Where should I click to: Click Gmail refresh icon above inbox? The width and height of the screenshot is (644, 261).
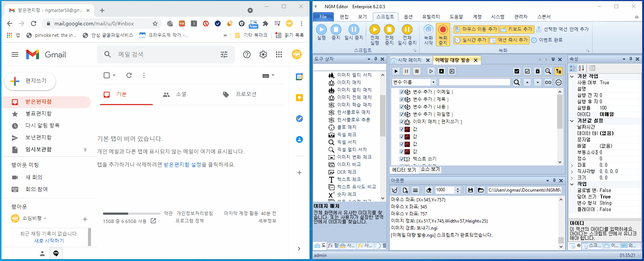[129, 75]
